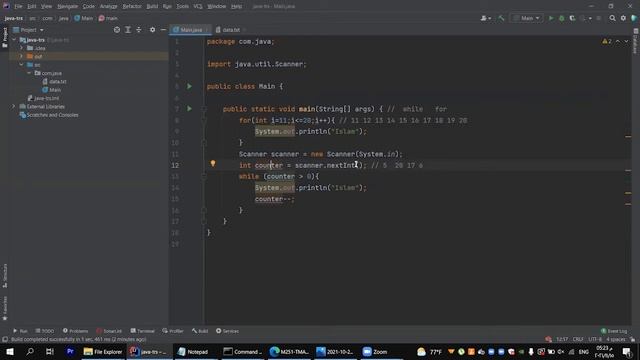The width and height of the screenshot is (640, 360).
Task: Open the VCS menu
Action: click(198, 6)
